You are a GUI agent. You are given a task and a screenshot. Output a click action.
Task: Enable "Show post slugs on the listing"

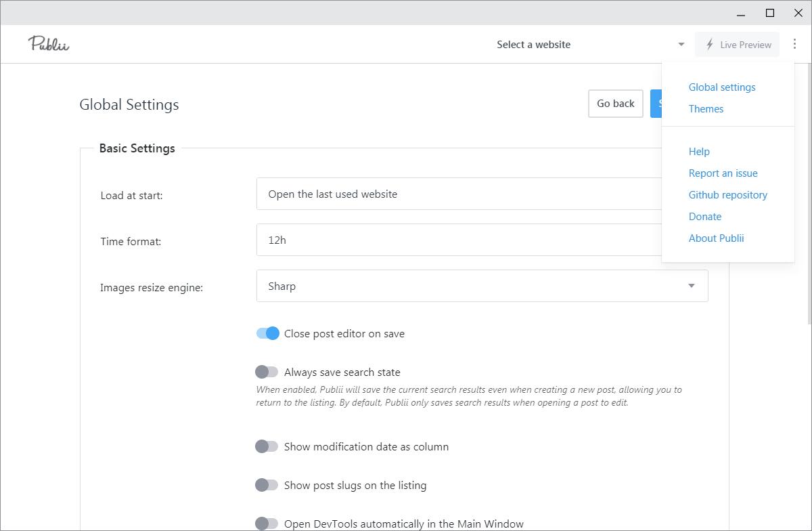(267, 485)
